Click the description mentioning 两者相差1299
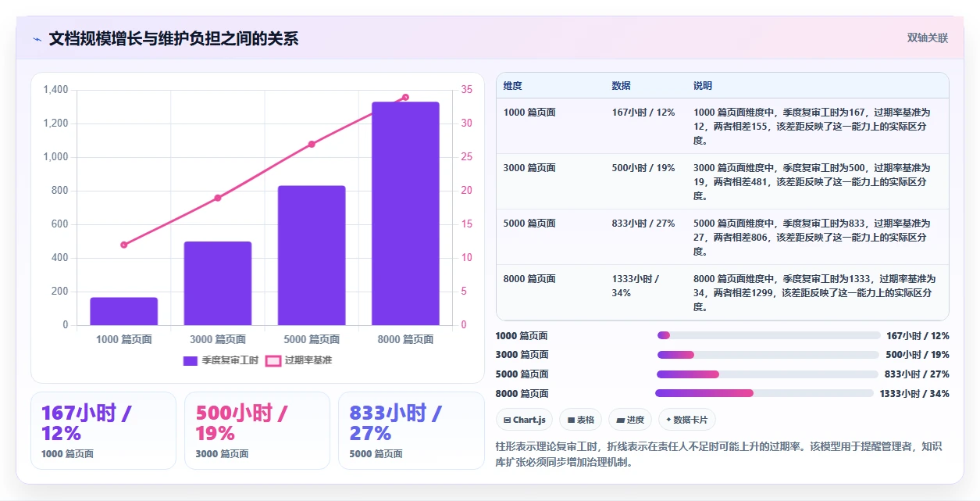 point(814,293)
